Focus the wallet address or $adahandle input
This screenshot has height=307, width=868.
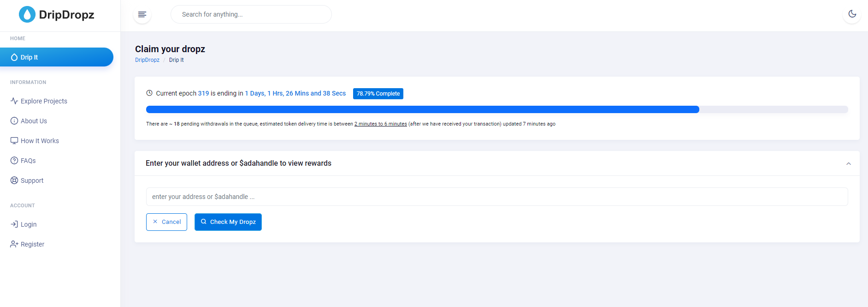pos(497,197)
